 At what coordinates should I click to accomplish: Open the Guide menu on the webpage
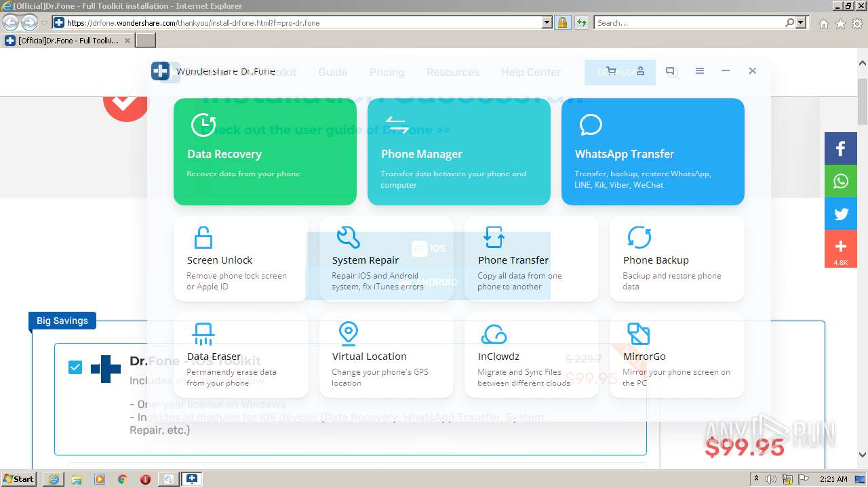(x=332, y=72)
